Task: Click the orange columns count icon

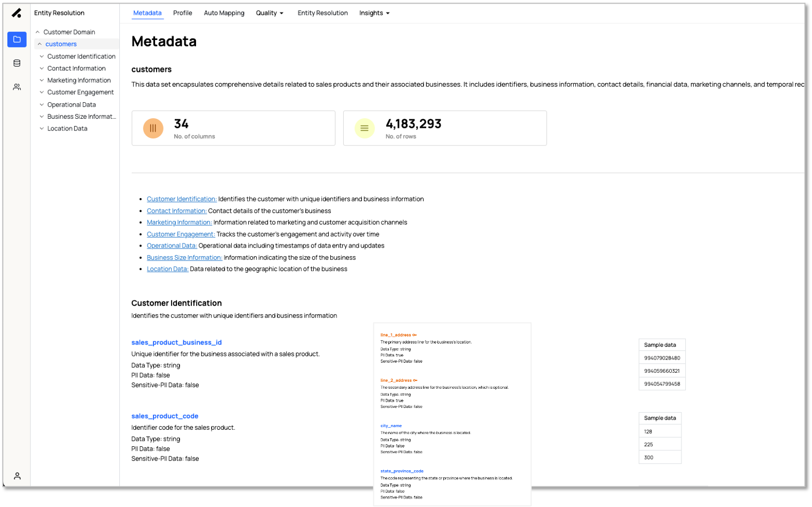Action: point(153,128)
